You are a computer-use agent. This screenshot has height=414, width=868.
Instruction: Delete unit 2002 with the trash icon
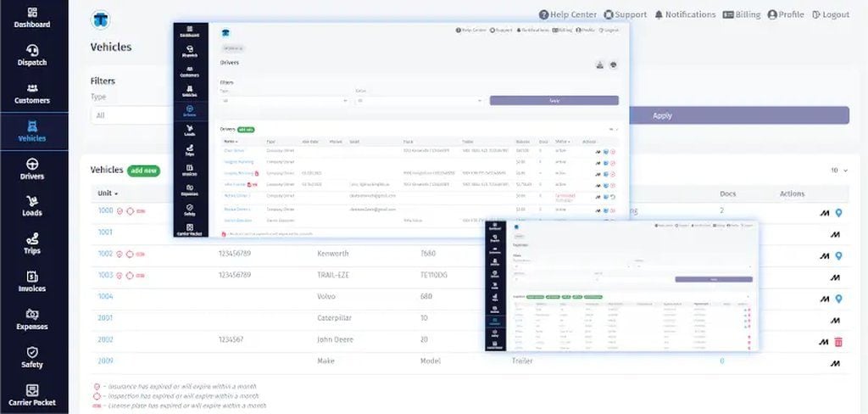pos(838,342)
